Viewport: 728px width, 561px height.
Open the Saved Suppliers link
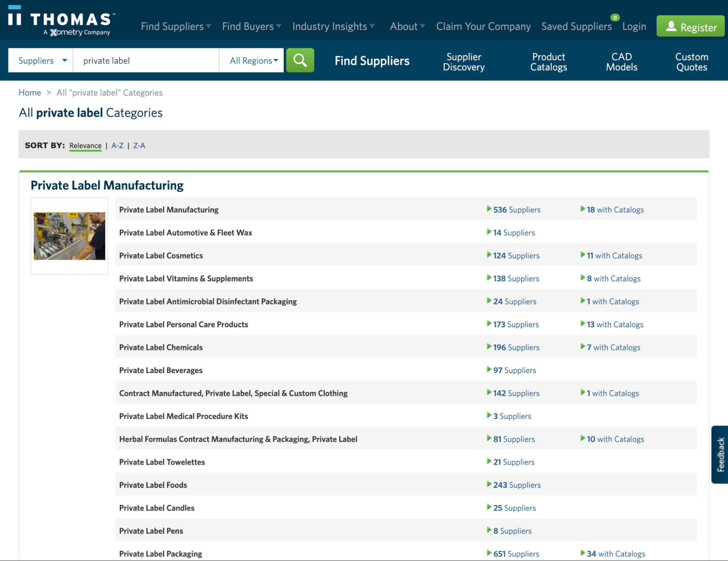576,27
